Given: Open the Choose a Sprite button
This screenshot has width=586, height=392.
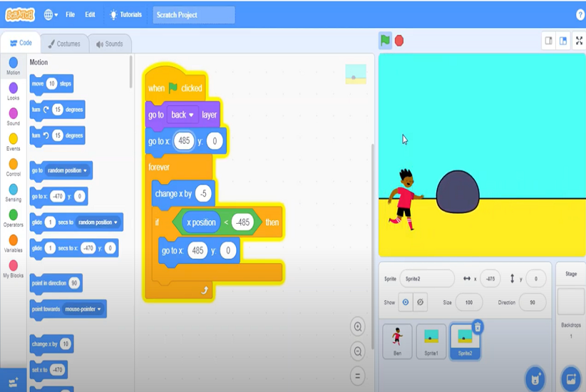Looking at the screenshot, I should click(535, 377).
